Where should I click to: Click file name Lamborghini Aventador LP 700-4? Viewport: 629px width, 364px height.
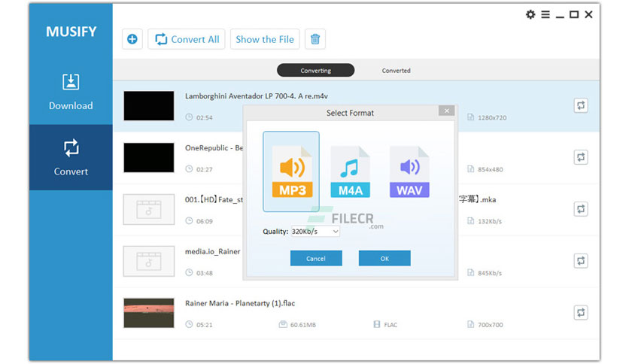click(257, 96)
